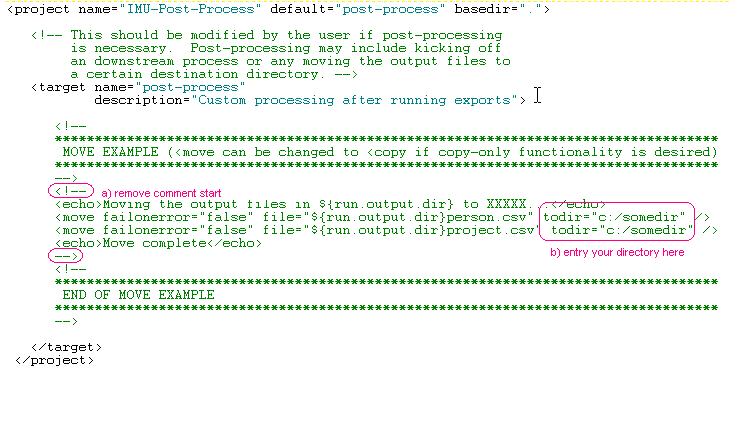Click the "b) entry your directory here" annotation
Image resolution: width=749 pixels, height=425 pixels.
click(x=617, y=252)
